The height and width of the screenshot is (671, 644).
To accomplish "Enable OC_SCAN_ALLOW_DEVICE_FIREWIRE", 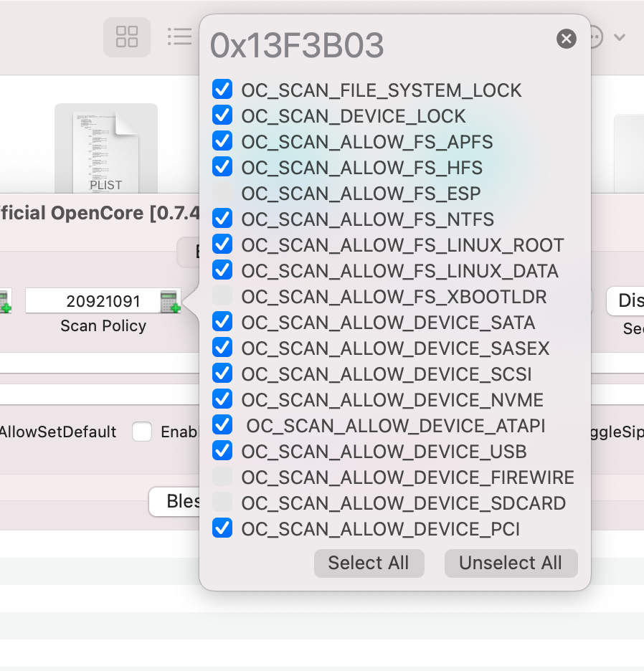I will coord(222,476).
